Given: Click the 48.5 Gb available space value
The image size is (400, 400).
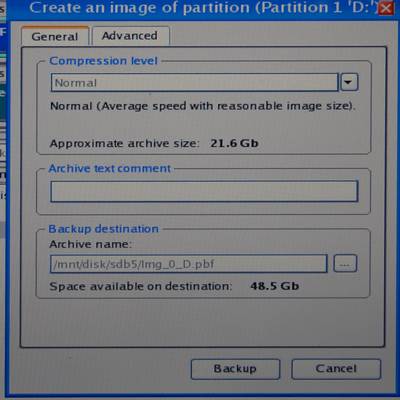Looking at the screenshot, I should 275,286.
